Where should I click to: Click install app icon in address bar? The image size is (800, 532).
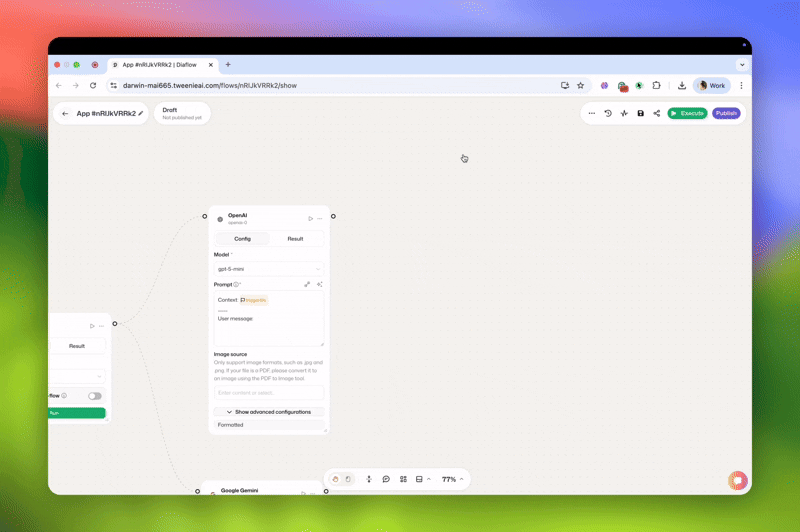click(x=565, y=85)
